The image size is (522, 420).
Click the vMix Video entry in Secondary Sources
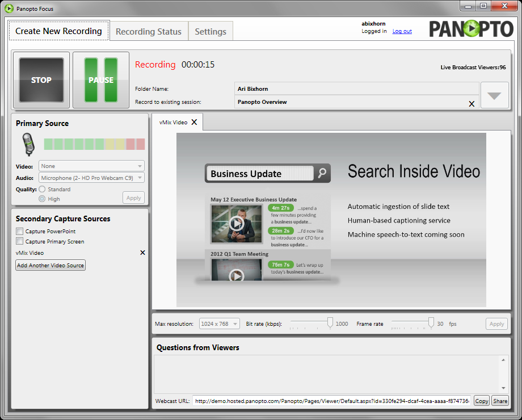30,253
